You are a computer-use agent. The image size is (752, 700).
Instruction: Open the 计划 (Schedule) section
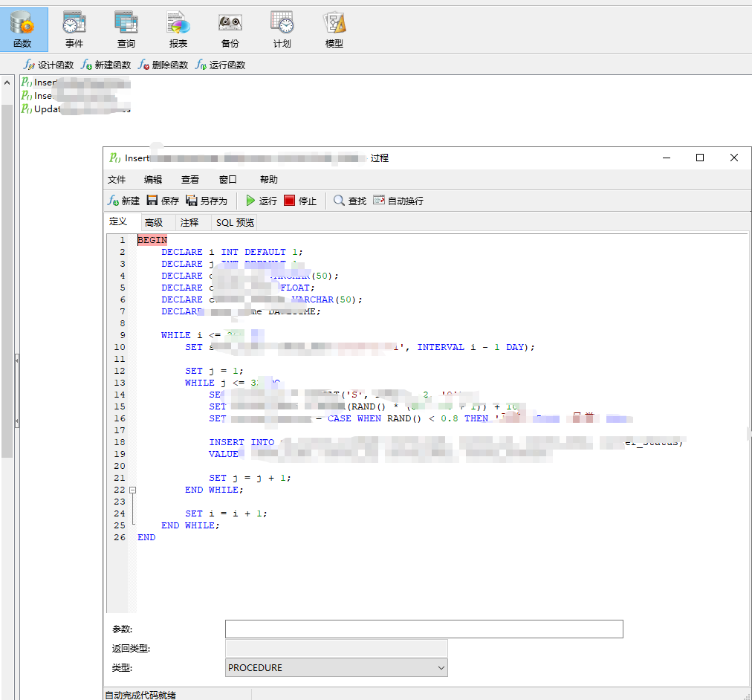(282, 29)
